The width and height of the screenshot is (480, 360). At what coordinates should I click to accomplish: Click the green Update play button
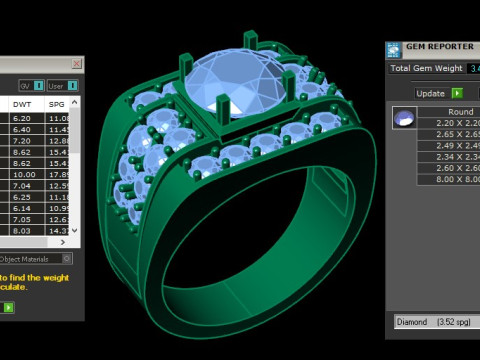[457, 93]
